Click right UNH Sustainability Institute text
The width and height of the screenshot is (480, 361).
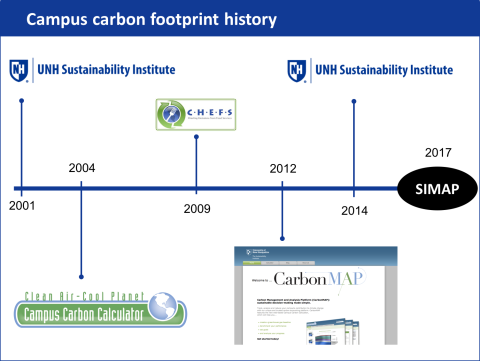click(x=384, y=70)
